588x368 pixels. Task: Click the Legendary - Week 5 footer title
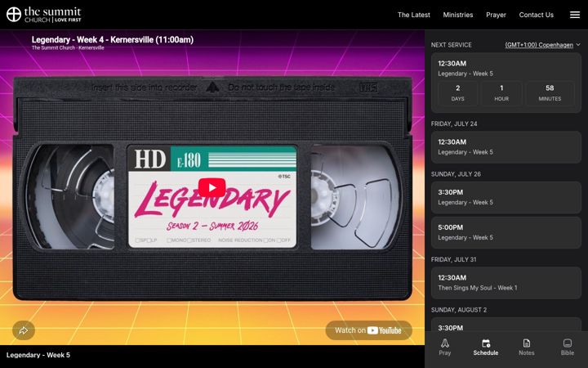[x=38, y=355]
